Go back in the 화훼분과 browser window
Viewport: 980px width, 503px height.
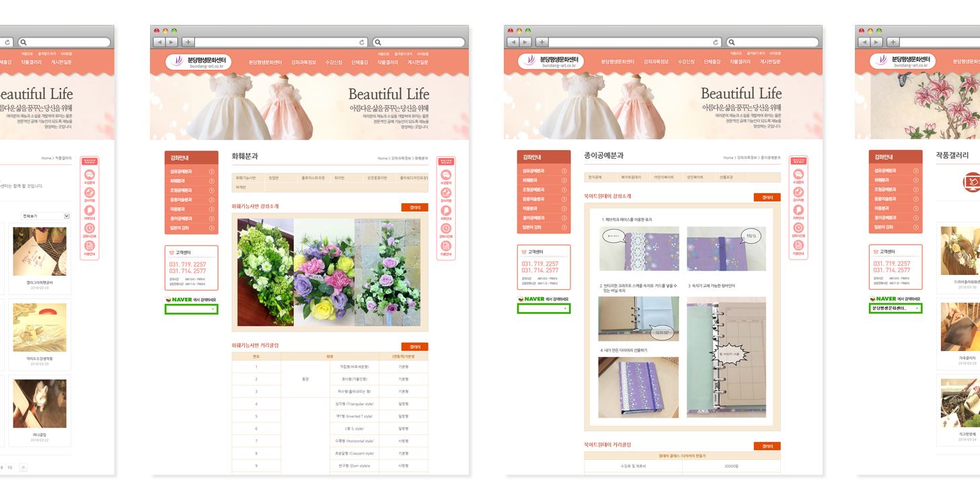click(159, 42)
